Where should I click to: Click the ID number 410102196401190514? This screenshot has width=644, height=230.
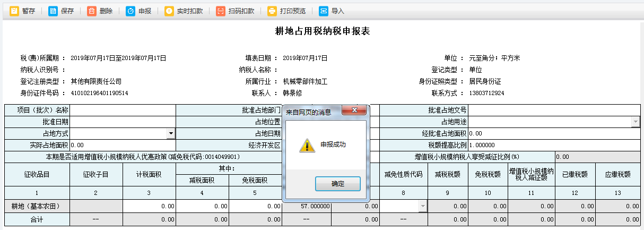tap(99, 93)
